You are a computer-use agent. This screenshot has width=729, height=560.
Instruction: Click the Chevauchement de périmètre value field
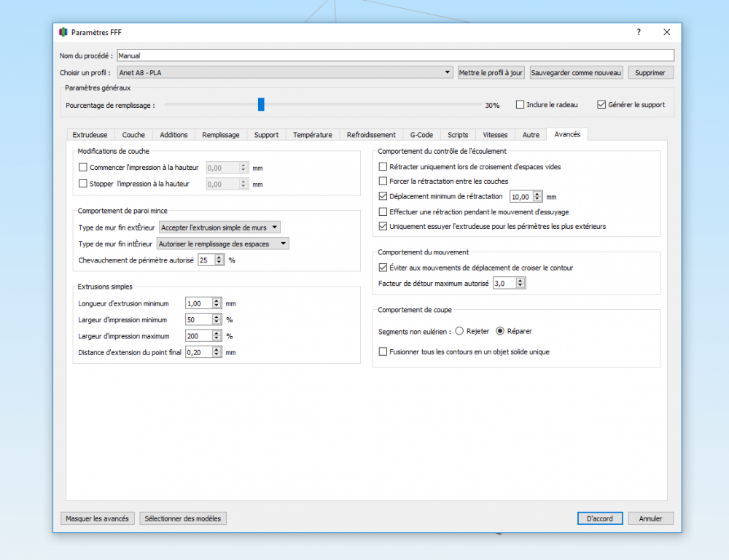pyautogui.click(x=206, y=260)
